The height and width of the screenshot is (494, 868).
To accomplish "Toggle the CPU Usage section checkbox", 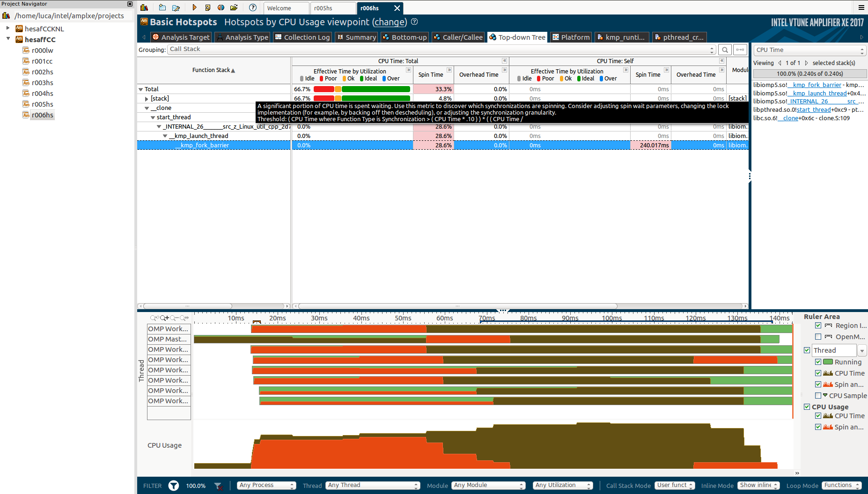I will click(x=807, y=407).
